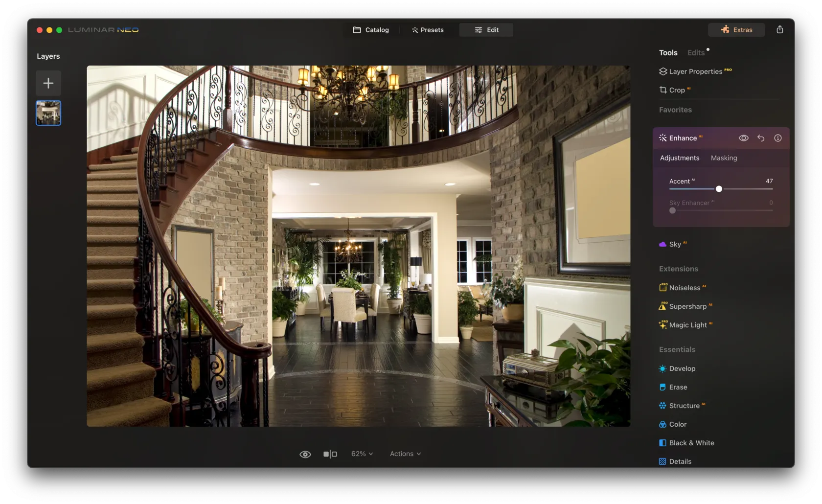822x504 pixels.
Task: Select the Erase tool
Action: [x=678, y=387]
